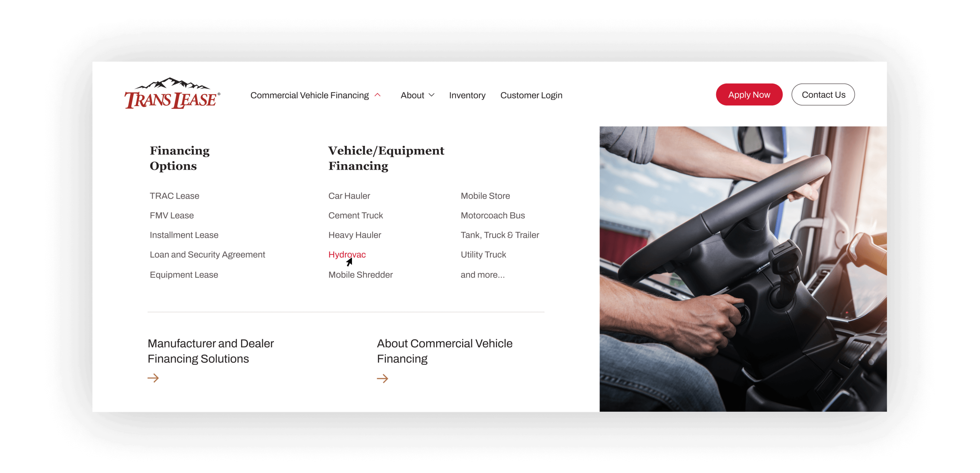Expand the Commercial Vehicle Financing chevron
The image size is (980, 473).
pyautogui.click(x=379, y=95)
